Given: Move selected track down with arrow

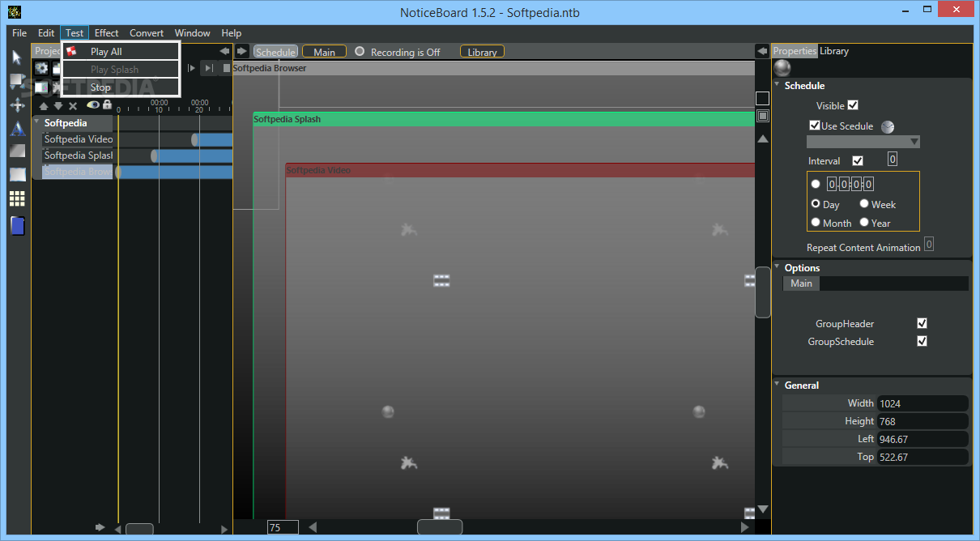Looking at the screenshot, I should pos(58,105).
